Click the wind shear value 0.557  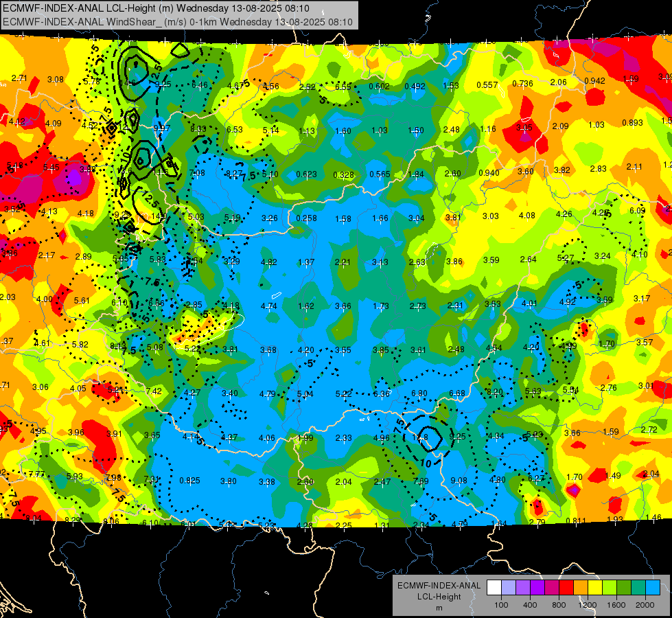pos(487,85)
